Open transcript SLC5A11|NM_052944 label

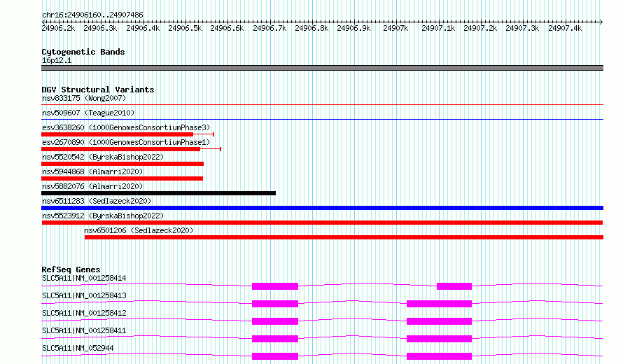(x=78, y=348)
